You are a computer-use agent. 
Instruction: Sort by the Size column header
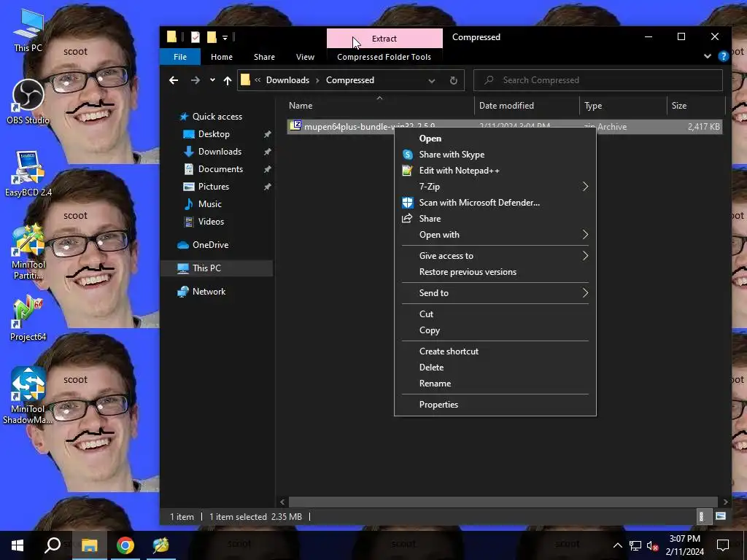[x=695, y=106]
